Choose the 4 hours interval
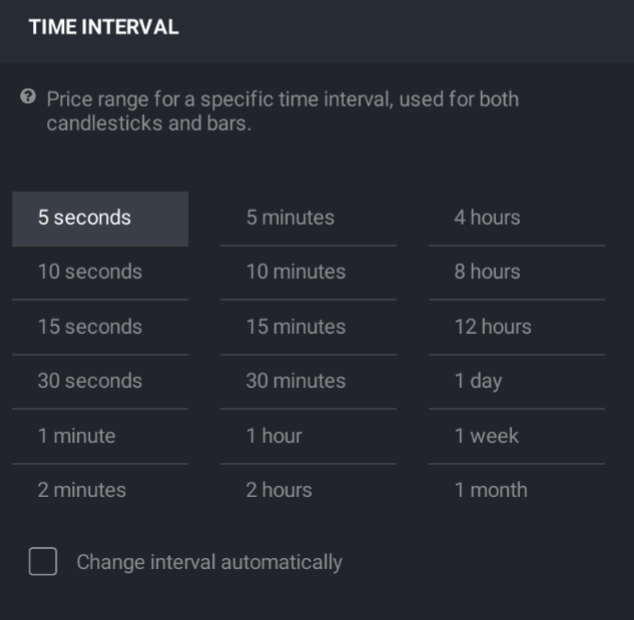This screenshot has height=620, width=634. [517, 219]
